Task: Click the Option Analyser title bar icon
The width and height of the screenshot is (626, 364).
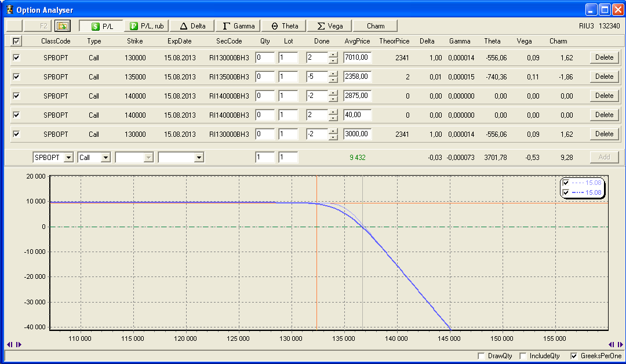Action: coord(9,10)
